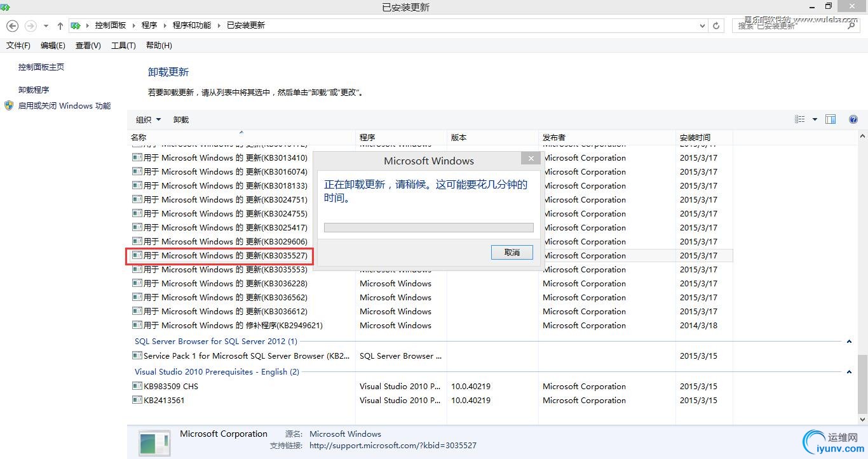Click the icon of update KB3035527
This screenshot has height=459, width=868.
pos(137,256)
